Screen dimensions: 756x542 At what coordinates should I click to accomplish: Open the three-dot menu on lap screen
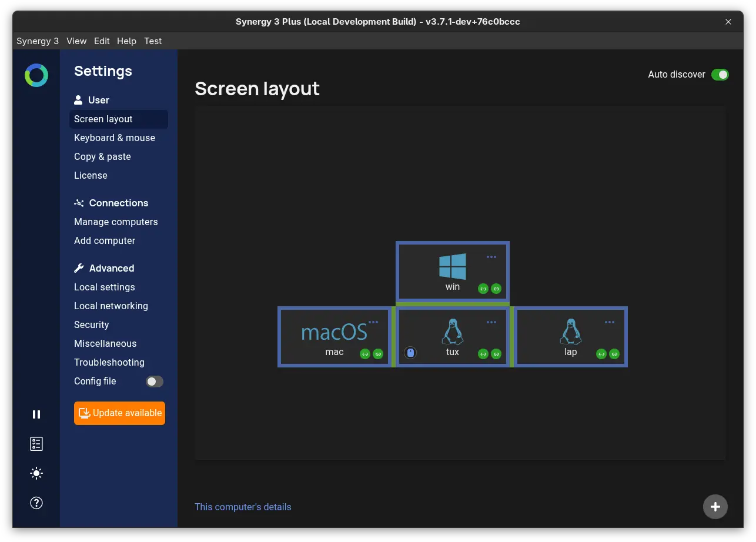pos(610,322)
